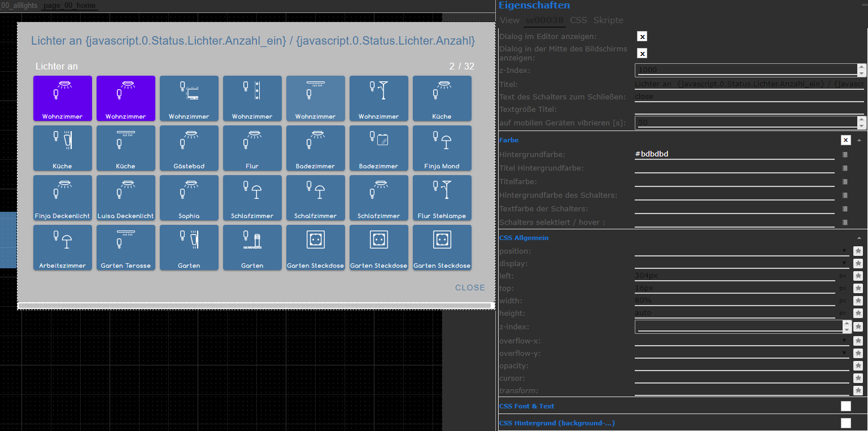This screenshot has width=868, height=431.
Task: Click the Sophia light tile
Action: pos(189,198)
